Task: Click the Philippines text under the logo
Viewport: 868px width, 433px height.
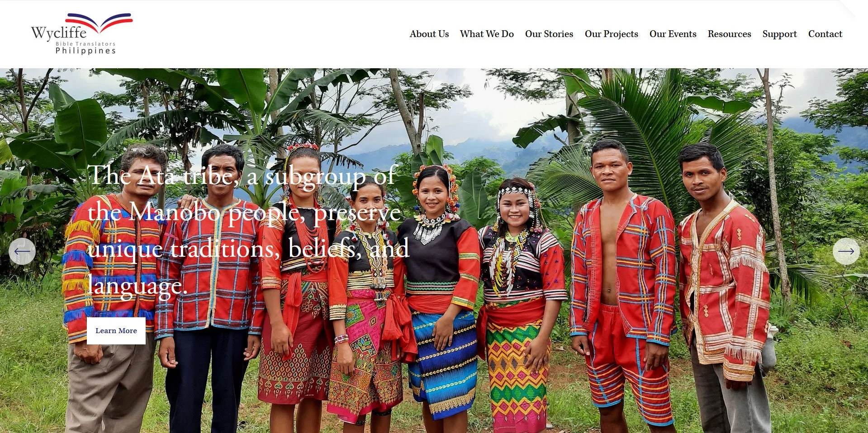Action: (85, 51)
